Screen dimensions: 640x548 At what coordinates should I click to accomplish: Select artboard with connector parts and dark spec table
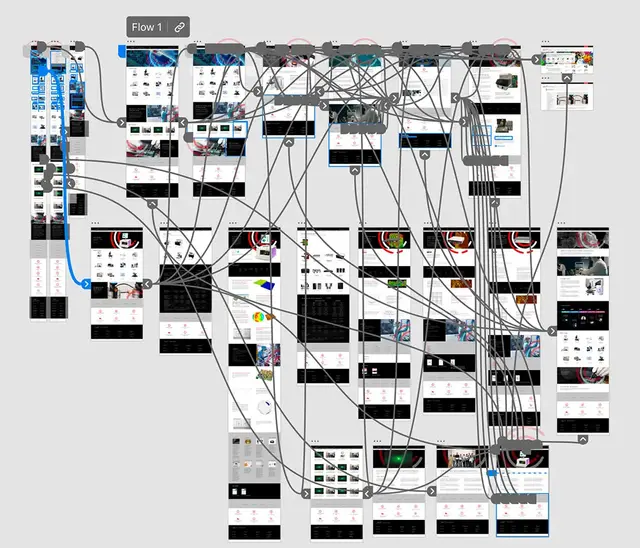[x=323, y=306]
